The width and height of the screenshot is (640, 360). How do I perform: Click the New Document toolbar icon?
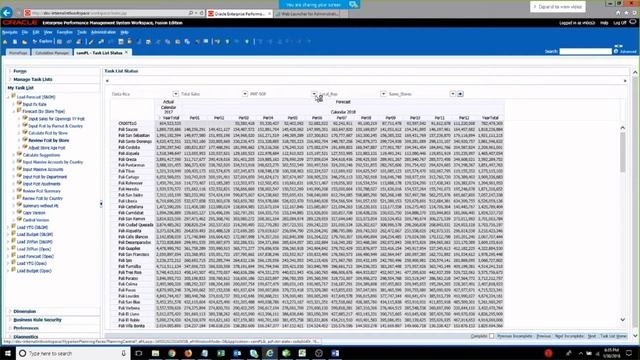(15, 42)
